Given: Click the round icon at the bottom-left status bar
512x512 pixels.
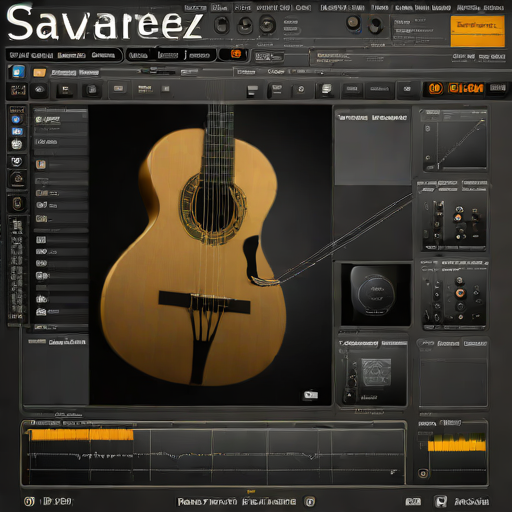Looking at the screenshot, I should (29, 501).
